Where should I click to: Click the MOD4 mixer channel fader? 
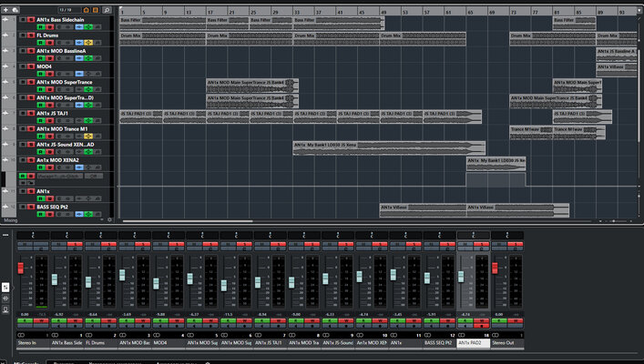click(156, 284)
